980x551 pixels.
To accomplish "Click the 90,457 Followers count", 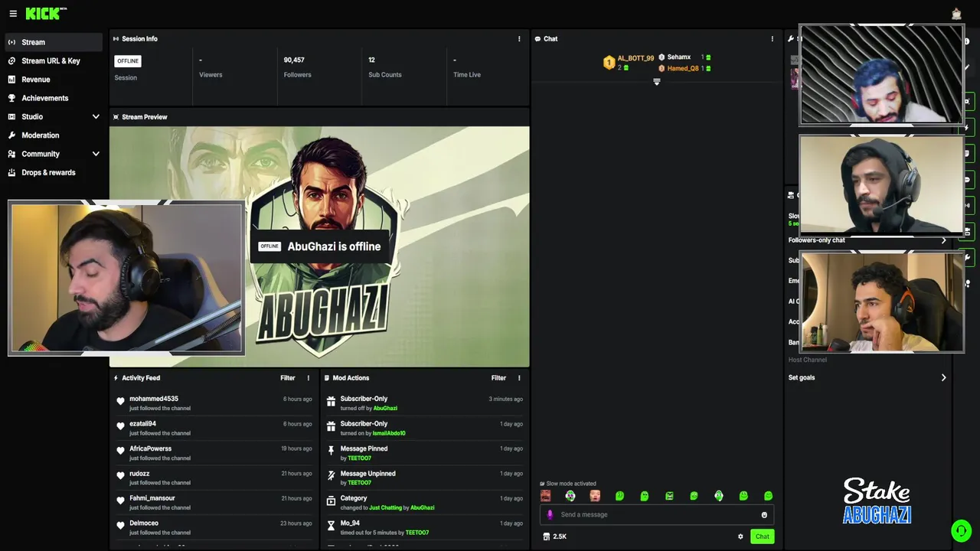I will pos(294,60).
